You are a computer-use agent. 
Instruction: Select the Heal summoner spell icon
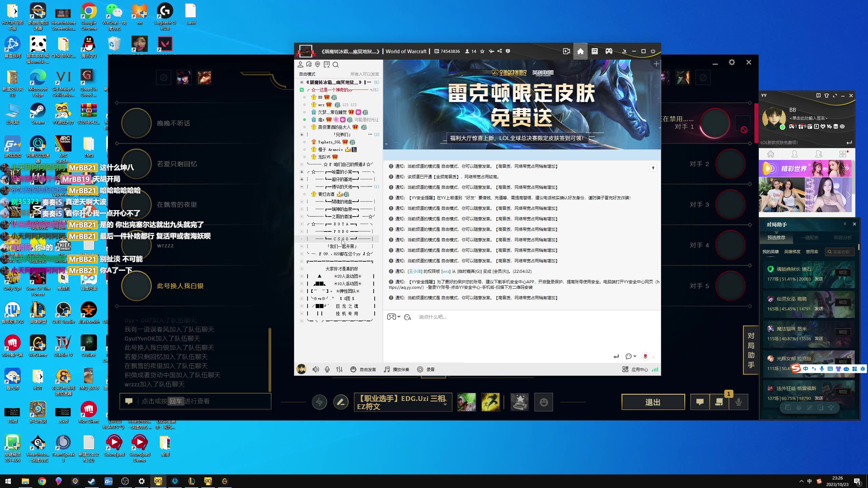coord(467,402)
